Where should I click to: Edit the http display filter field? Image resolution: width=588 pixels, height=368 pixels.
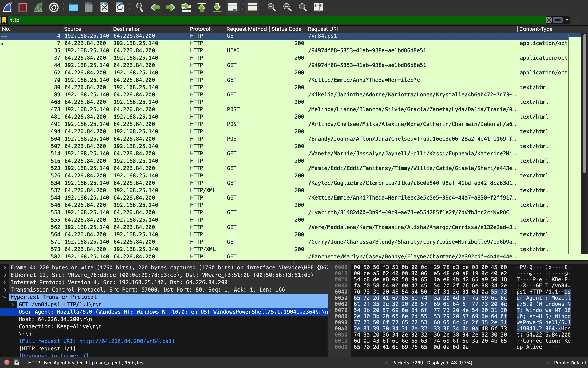click(x=276, y=20)
